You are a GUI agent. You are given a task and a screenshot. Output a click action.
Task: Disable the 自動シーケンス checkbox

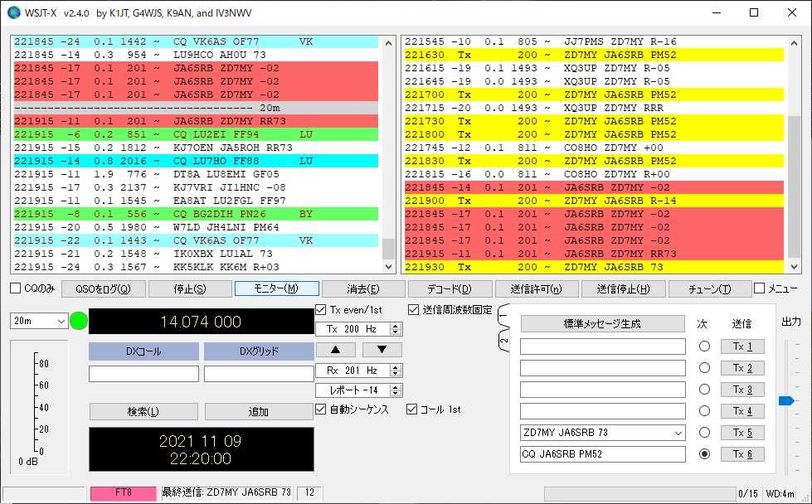tap(321, 409)
